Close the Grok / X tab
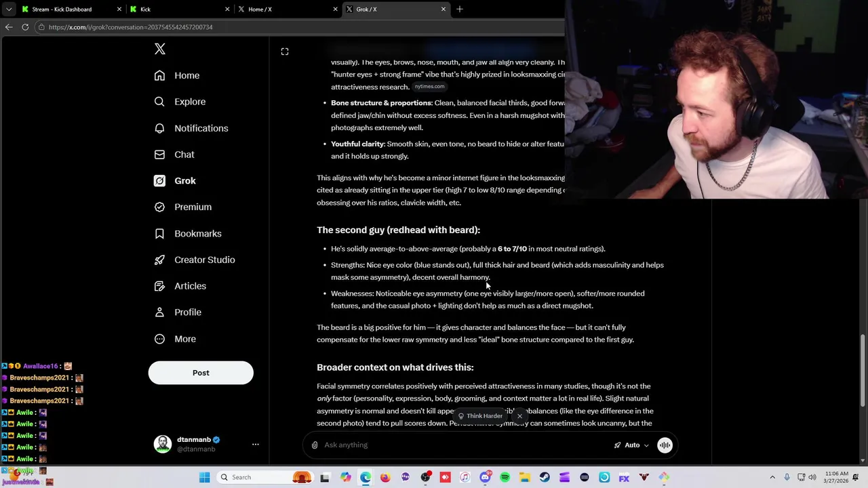868x488 pixels. pyautogui.click(x=443, y=9)
